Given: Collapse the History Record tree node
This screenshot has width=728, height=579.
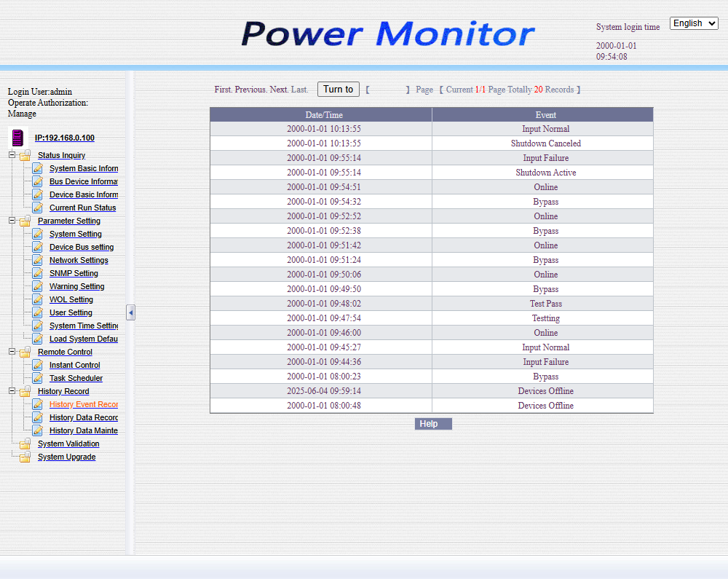Looking at the screenshot, I should (x=12, y=391).
